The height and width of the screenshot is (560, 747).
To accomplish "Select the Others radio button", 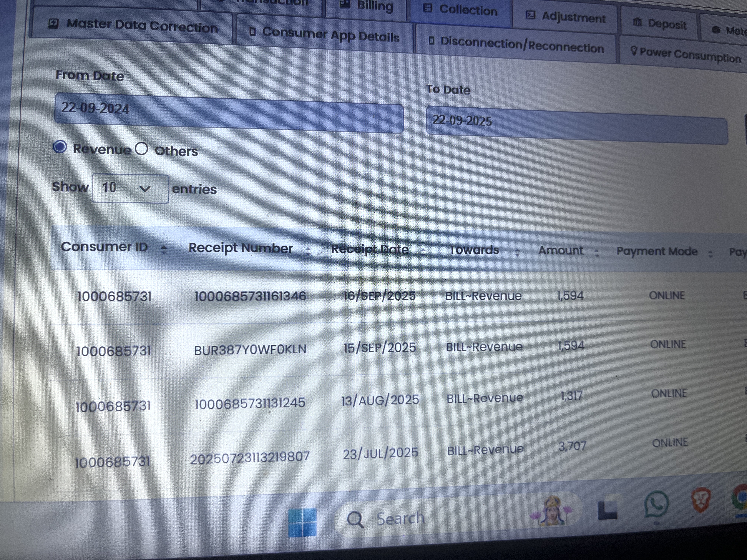I will [141, 149].
